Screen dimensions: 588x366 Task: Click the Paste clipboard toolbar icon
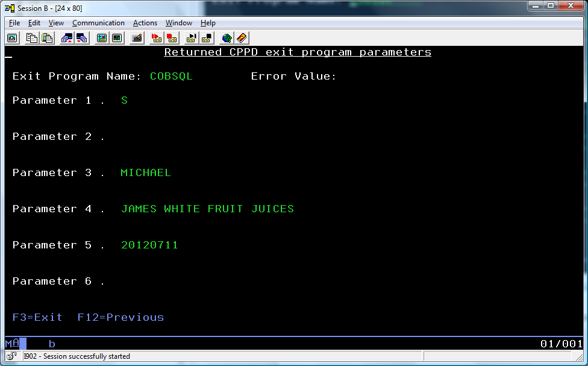pyautogui.click(x=47, y=38)
